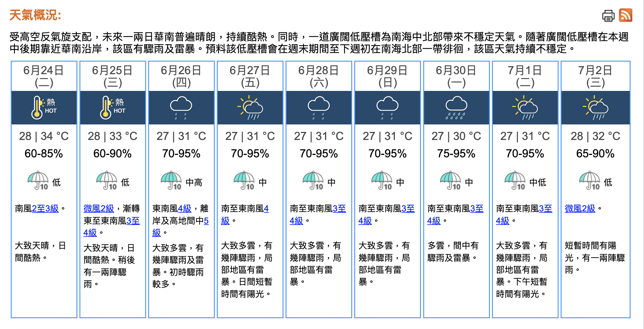Click the sun-and-showers icon for June 27
Screen dimensions: 644x329
tap(250, 107)
